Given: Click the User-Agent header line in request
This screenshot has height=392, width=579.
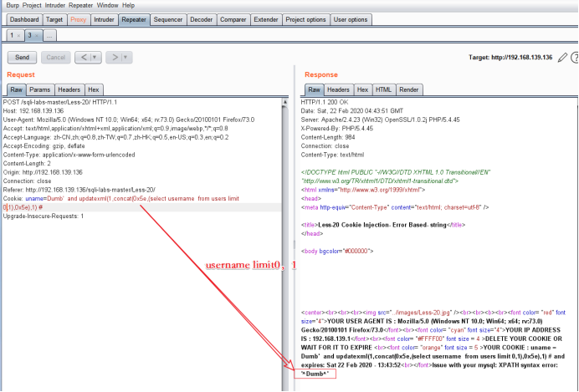Looking at the screenshot, I should [x=129, y=120].
